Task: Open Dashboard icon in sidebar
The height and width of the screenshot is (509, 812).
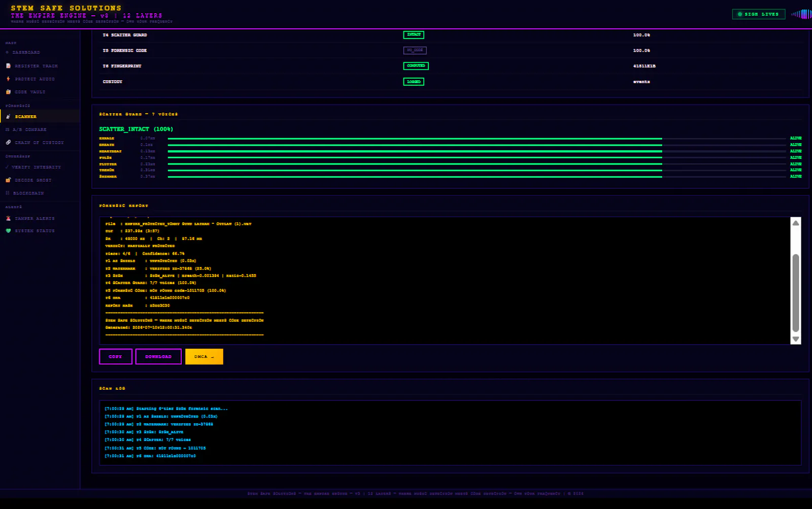Action: [x=7, y=52]
